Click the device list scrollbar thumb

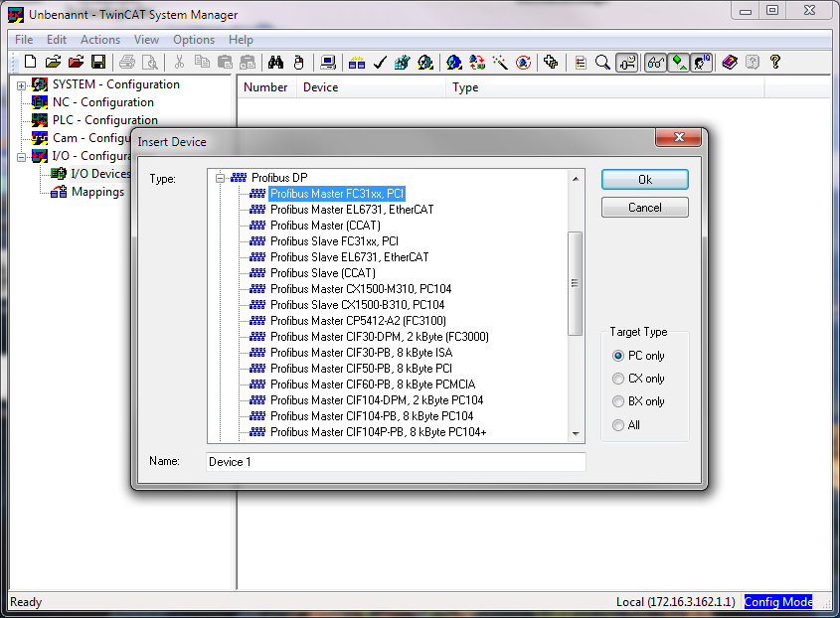pyautogui.click(x=576, y=283)
